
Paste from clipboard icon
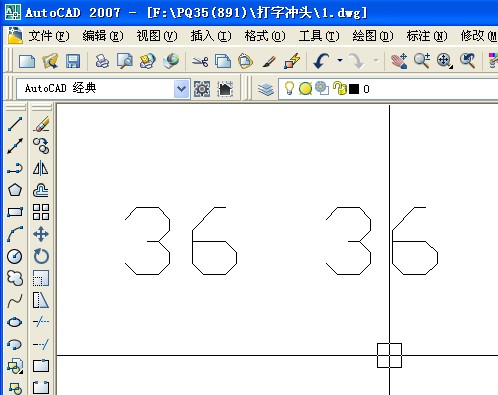click(x=246, y=61)
